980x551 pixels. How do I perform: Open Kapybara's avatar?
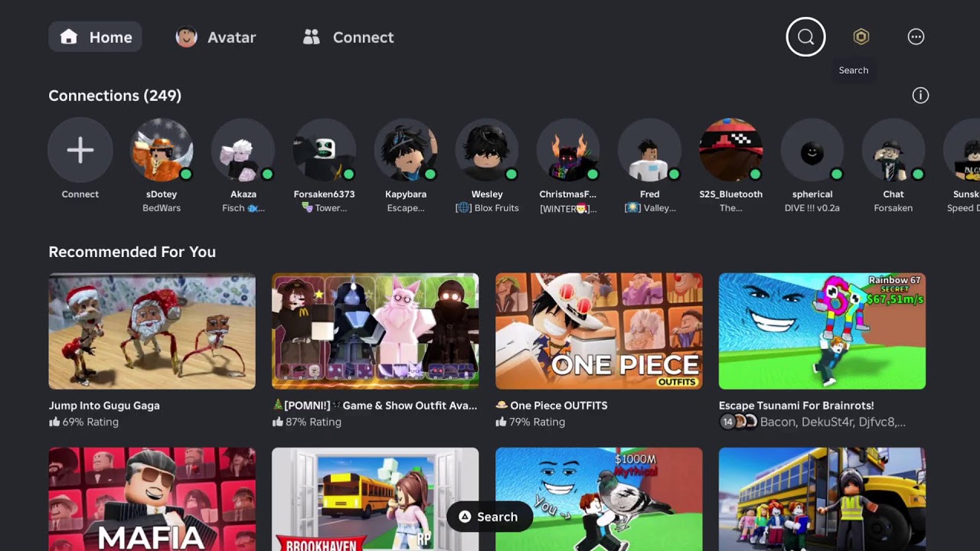coord(406,150)
